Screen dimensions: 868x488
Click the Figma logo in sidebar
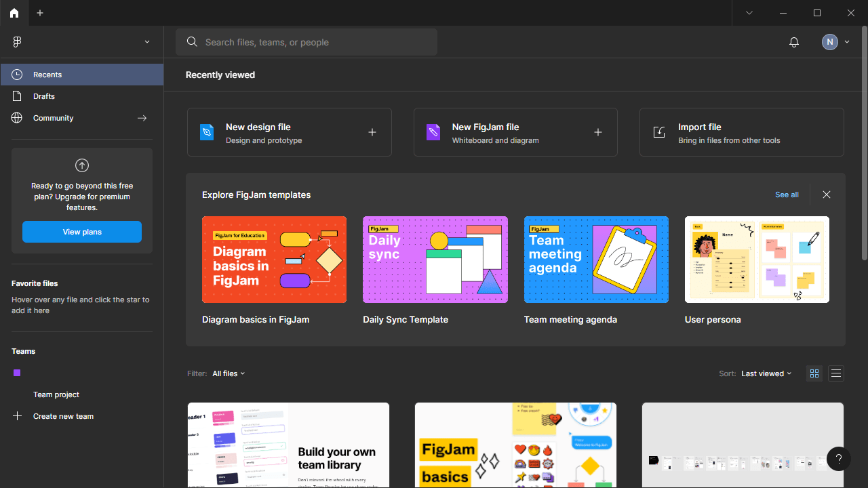pos(17,42)
